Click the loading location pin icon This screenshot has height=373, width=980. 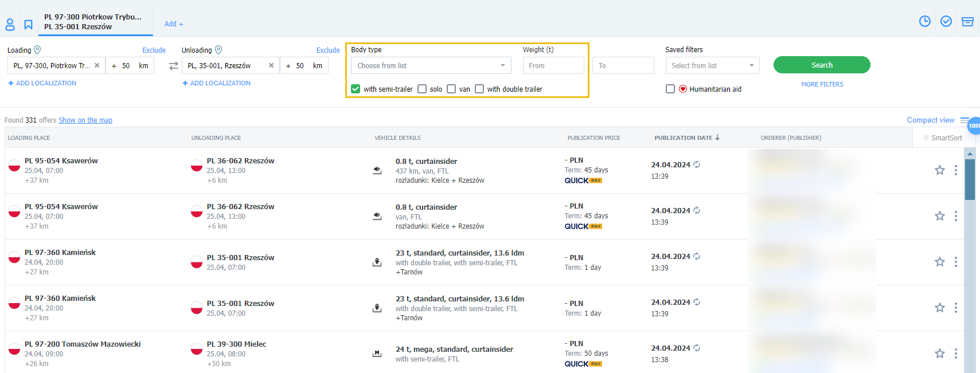[x=38, y=50]
